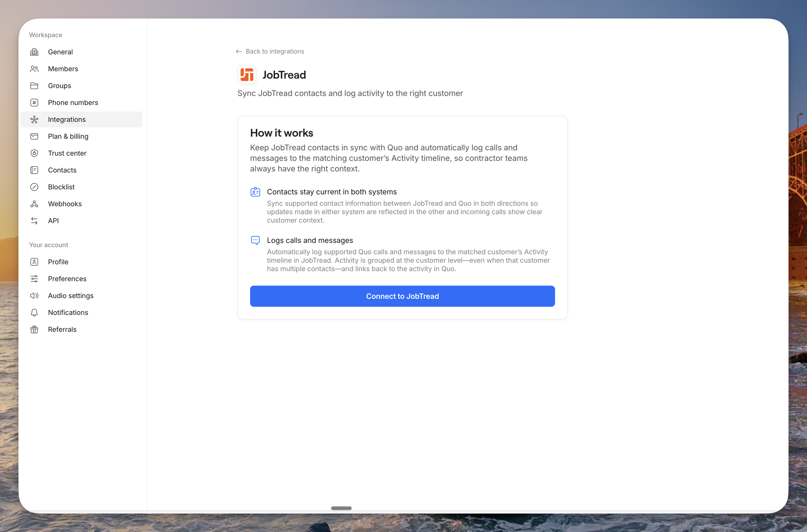Image resolution: width=807 pixels, height=532 pixels.
Task: Open Plan & billing page
Action: pyautogui.click(x=82, y=136)
